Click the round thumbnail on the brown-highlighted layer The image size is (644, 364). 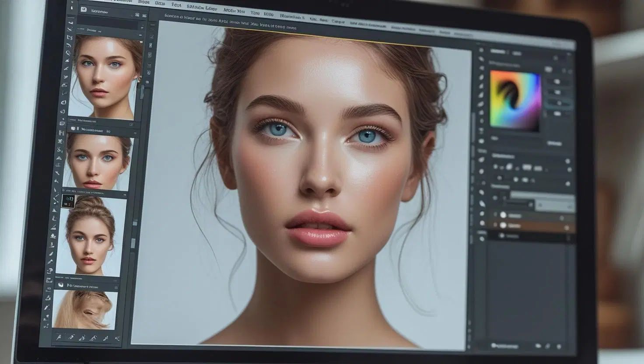[x=503, y=225]
